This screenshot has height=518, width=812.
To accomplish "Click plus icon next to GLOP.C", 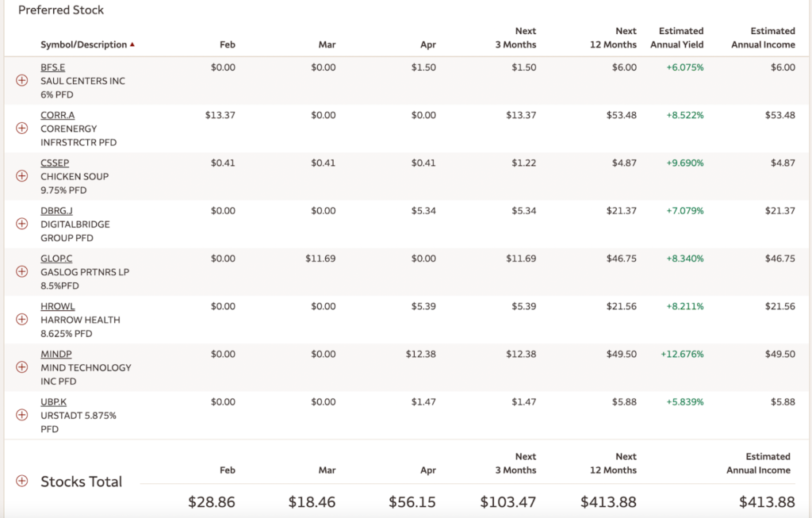I will tap(22, 271).
